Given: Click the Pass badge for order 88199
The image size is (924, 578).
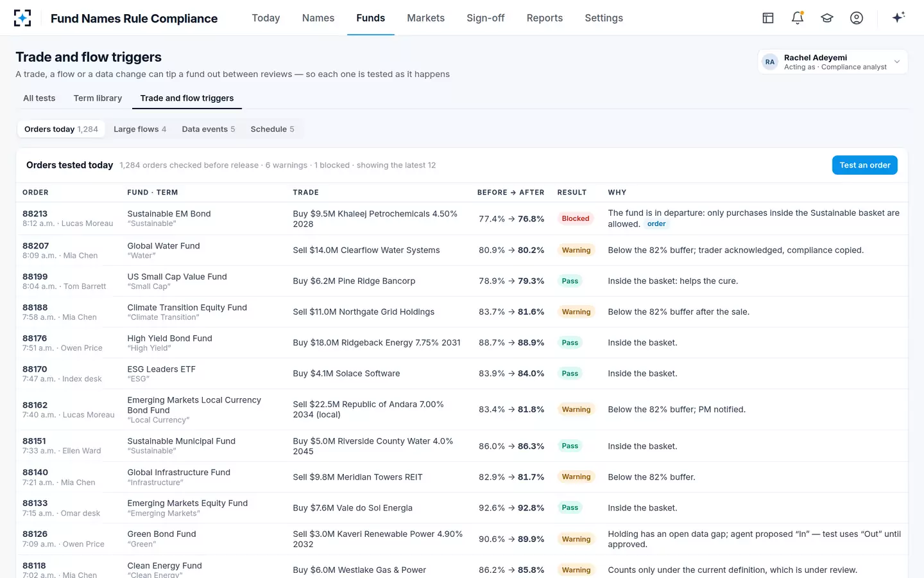Looking at the screenshot, I should [570, 281].
